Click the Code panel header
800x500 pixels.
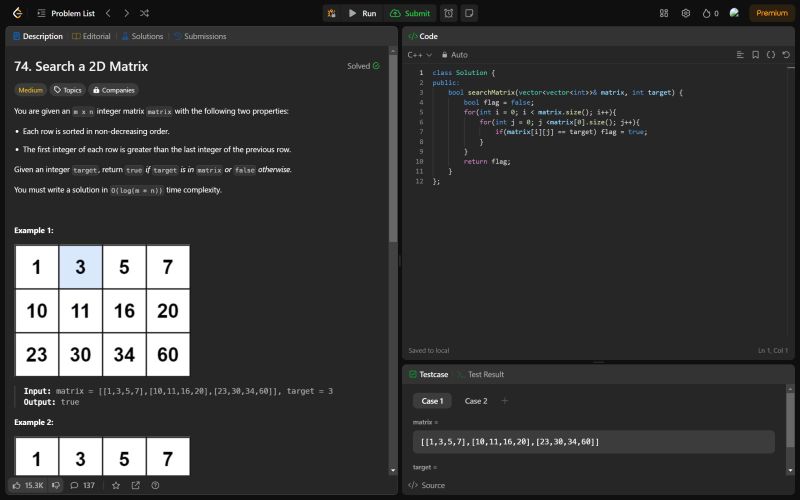click(x=423, y=36)
